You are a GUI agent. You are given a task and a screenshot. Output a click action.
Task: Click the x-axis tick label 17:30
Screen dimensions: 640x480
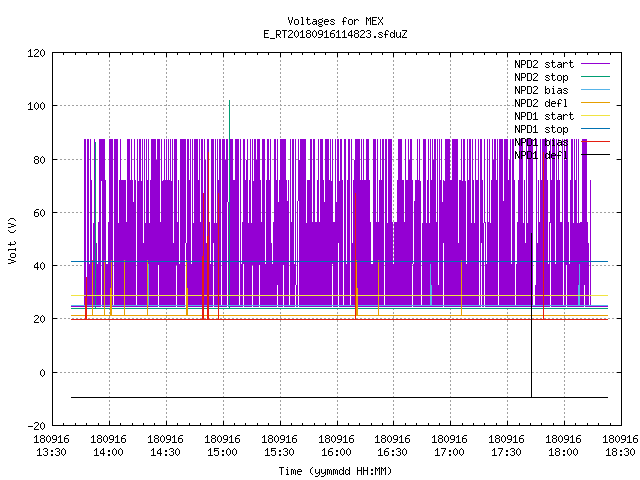pyautogui.click(x=506, y=452)
